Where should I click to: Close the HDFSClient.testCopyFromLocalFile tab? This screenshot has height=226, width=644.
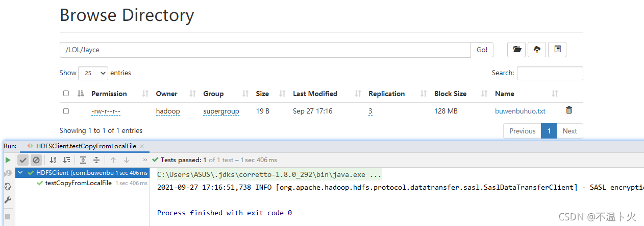click(142, 146)
